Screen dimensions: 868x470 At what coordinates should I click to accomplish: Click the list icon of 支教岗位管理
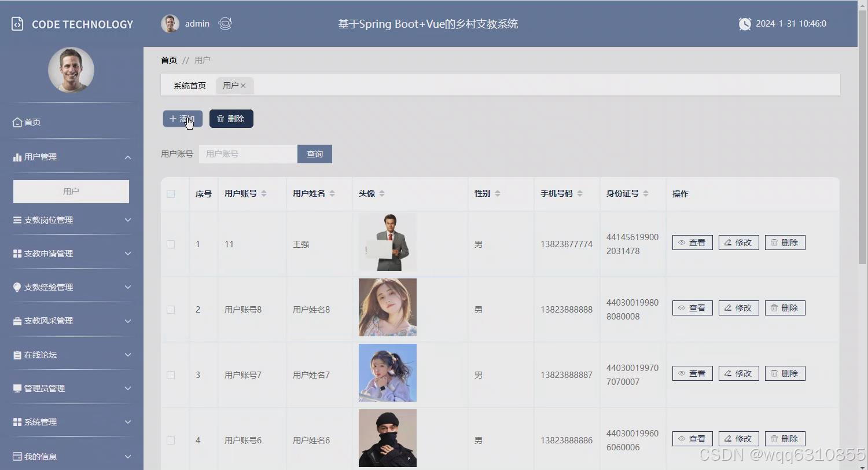pos(17,220)
